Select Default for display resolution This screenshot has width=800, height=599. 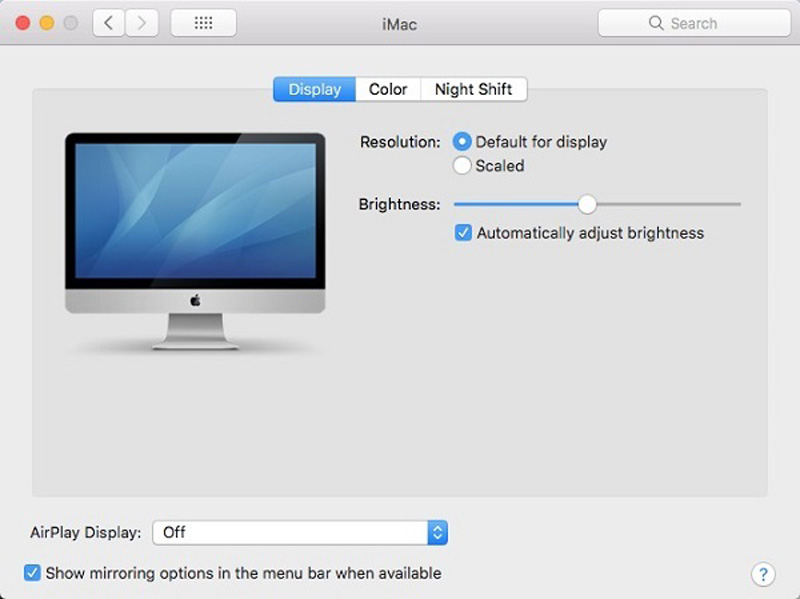pos(461,142)
